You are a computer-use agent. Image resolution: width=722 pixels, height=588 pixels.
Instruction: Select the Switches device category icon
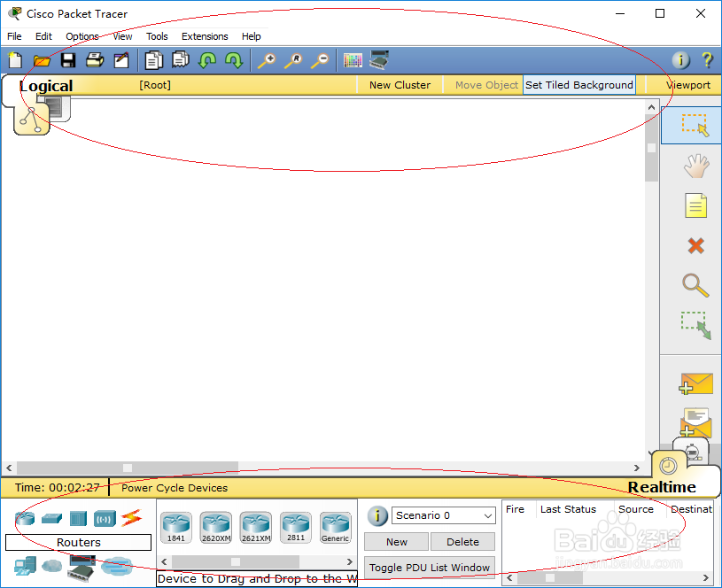click(x=51, y=519)
